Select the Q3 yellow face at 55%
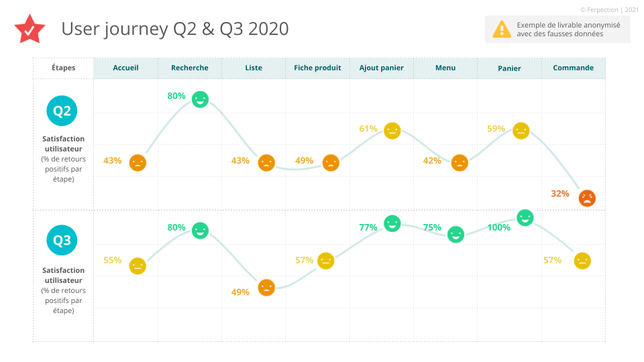Viewport: 644px width, 362px height. (138, 265)
